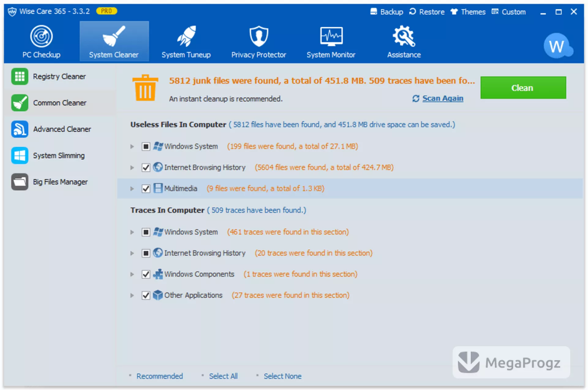
Task: Open the Registry Cleaner section
Action: (60, 76)
